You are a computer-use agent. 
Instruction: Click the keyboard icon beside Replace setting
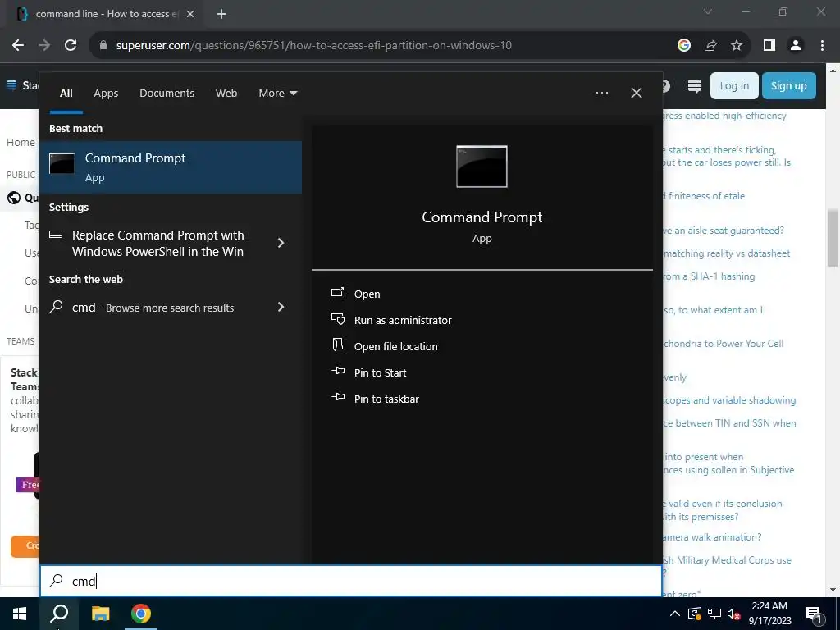[56, 234]
